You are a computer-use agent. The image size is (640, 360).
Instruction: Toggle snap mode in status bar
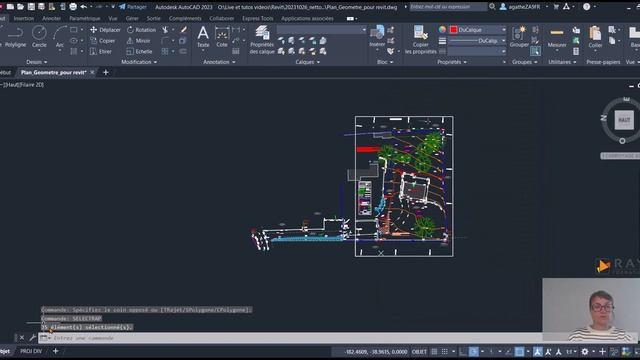[x=444, y=351]
